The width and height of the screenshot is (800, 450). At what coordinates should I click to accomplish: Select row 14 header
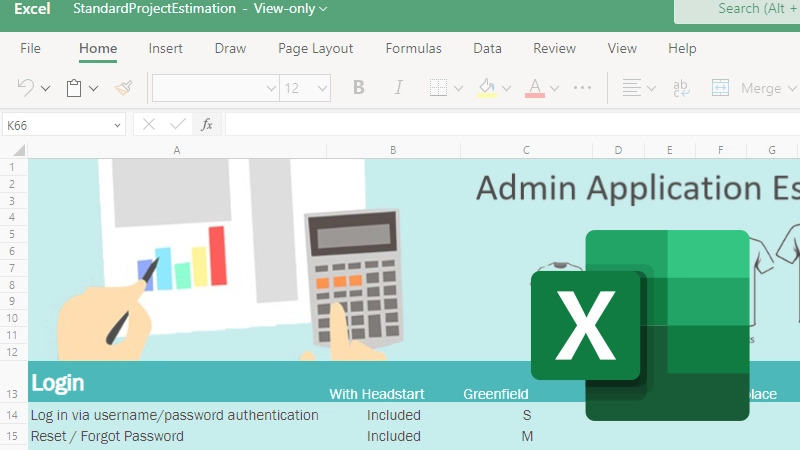13,415
